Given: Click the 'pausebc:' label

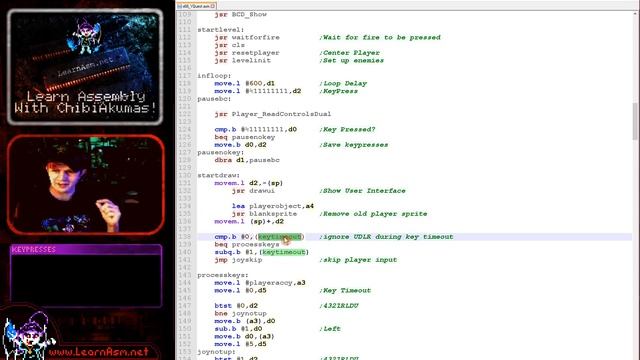Looking at the screenshot, I should (214, 99).
